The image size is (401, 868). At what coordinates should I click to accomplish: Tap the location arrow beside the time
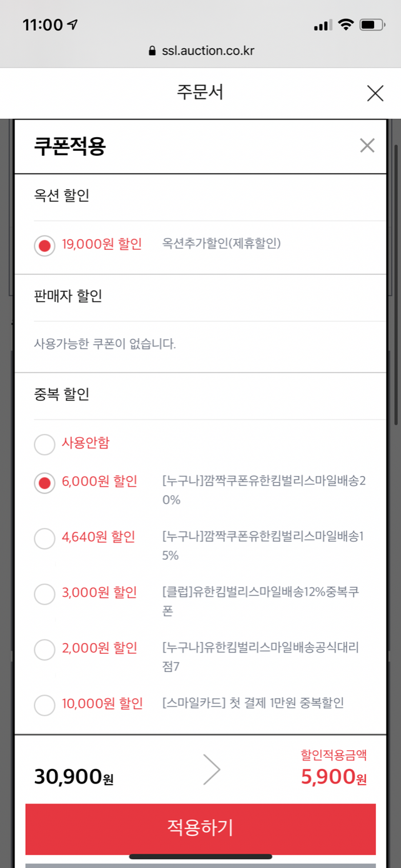(x=73, y=25)
